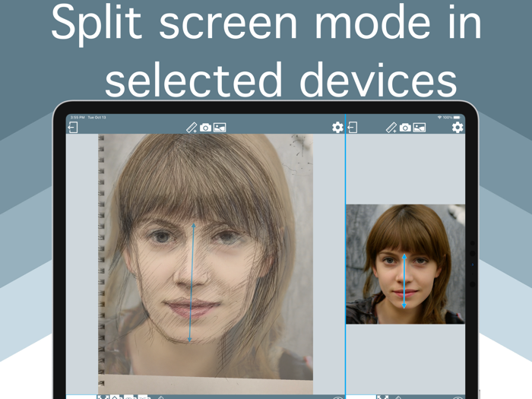
Task: Tap the exit icon in the right pane
Action: [x=353, y=128]
